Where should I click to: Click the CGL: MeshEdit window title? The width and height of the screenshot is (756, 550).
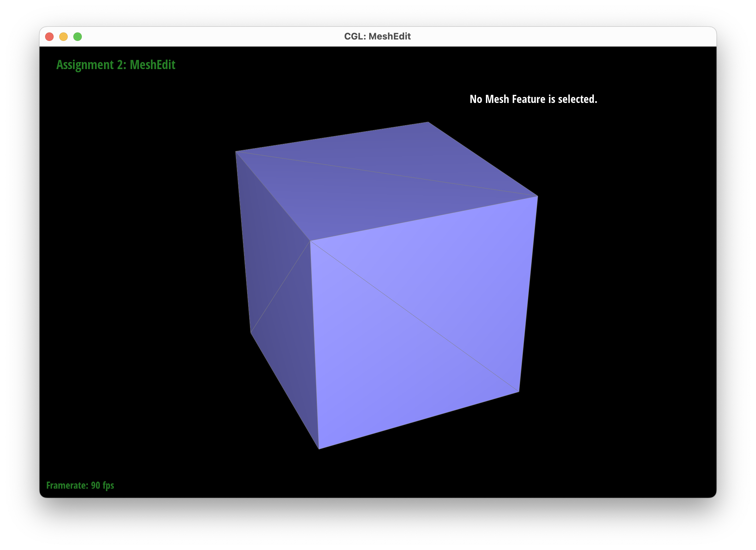pyautogui.click(x=377, y=36)
